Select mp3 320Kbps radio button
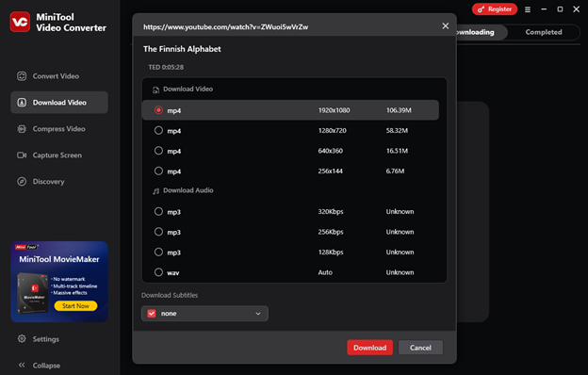Viewport: 588px width, 375px height. tap(158, 211)
